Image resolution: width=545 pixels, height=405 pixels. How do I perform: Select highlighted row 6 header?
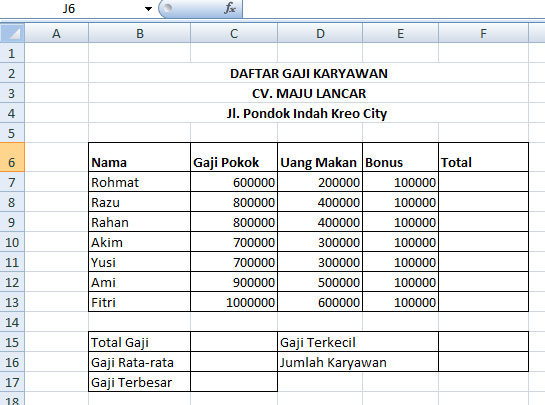point(12,157)
